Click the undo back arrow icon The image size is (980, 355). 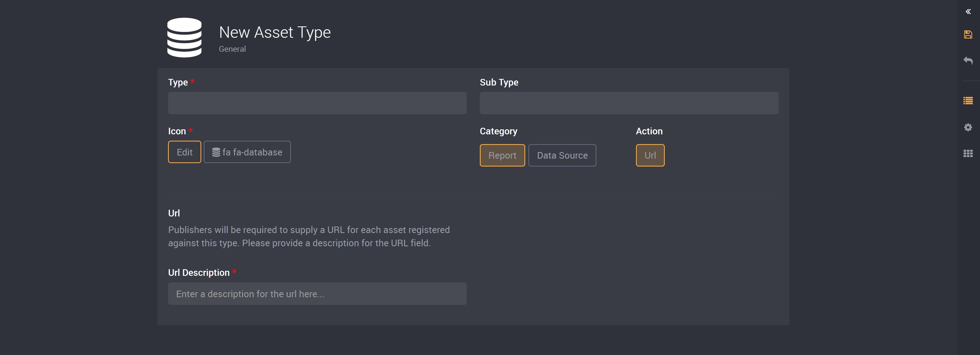[x=968, y=60]
